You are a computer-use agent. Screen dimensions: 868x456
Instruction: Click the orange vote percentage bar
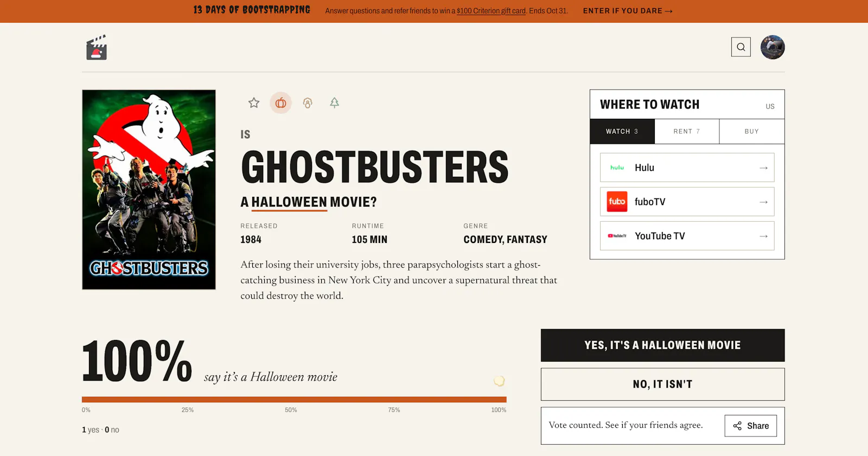click(x=294, y=400)
